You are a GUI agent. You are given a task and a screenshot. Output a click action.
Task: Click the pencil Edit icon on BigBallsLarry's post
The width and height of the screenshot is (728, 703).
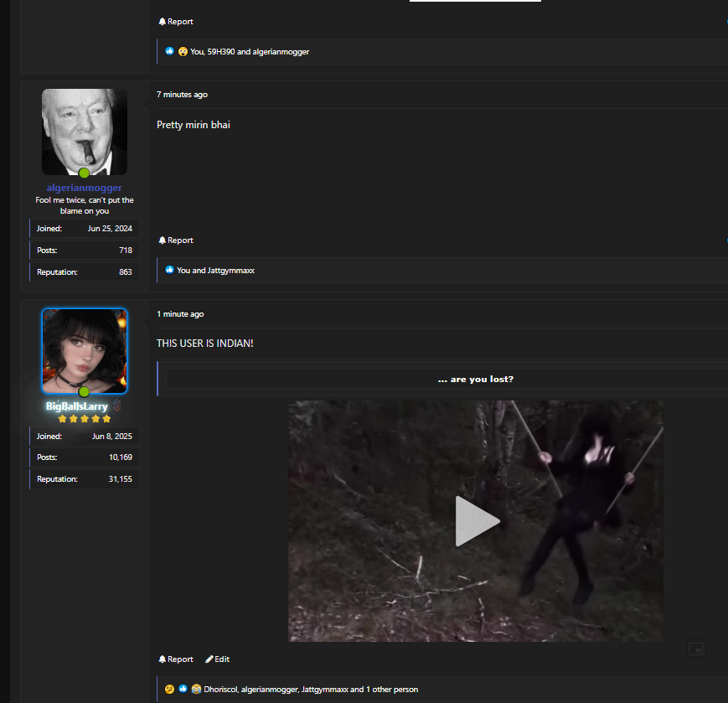tap(209, 659)
